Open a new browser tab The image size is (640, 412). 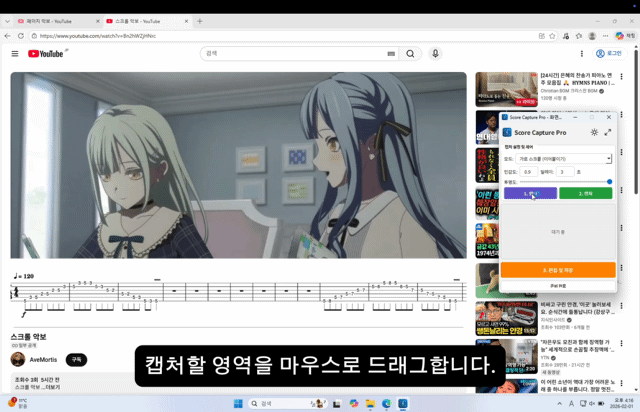pyautogui.click(x=200, y=21)
